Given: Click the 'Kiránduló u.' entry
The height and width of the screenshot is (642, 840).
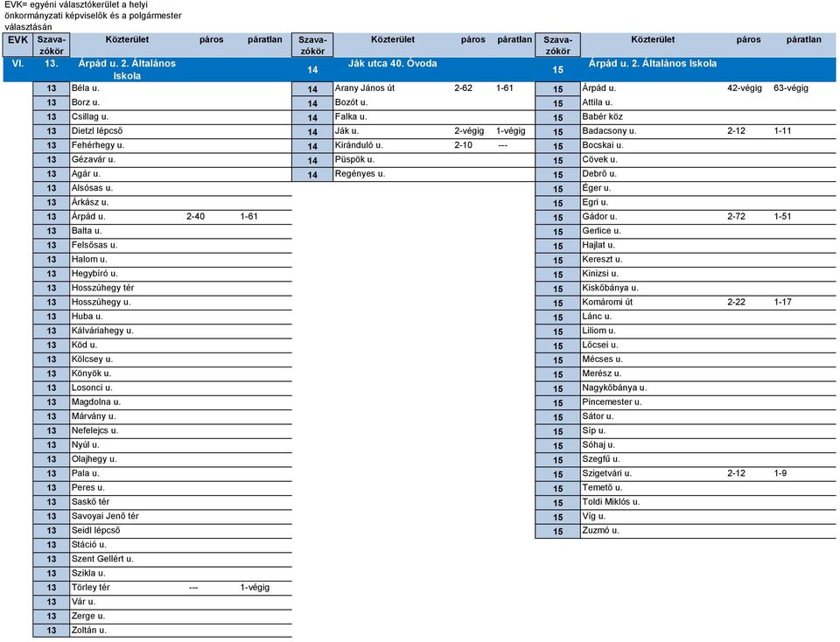Looking at the screenshot, I should 359,145.
